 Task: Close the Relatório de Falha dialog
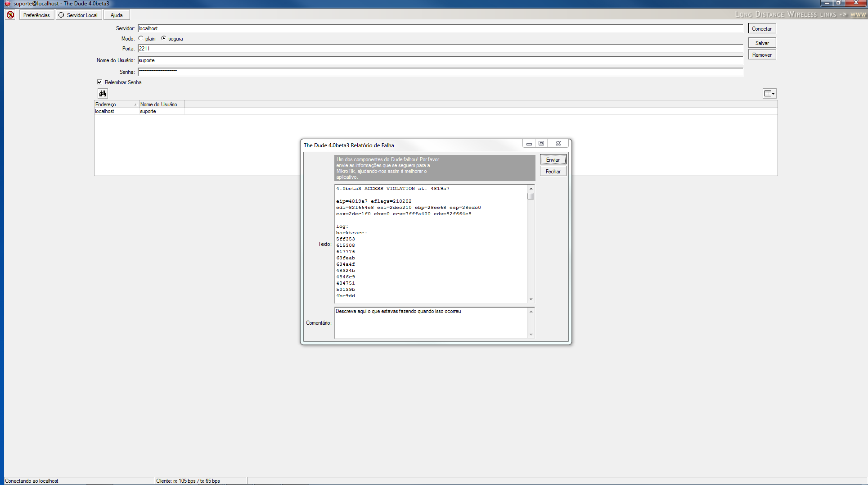(558, 144)
